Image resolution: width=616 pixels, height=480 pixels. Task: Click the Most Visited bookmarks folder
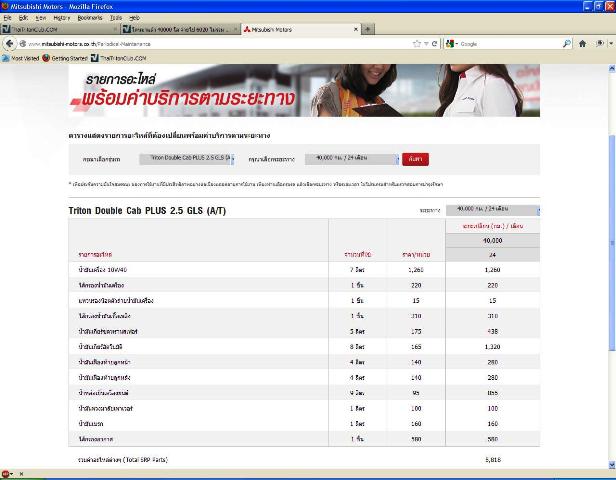coord(22,58)
